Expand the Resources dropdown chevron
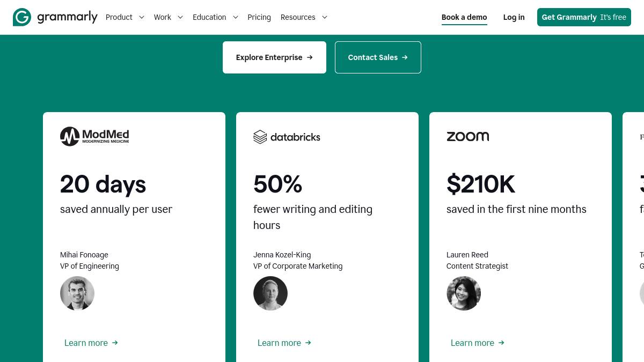 click(325, 17)
